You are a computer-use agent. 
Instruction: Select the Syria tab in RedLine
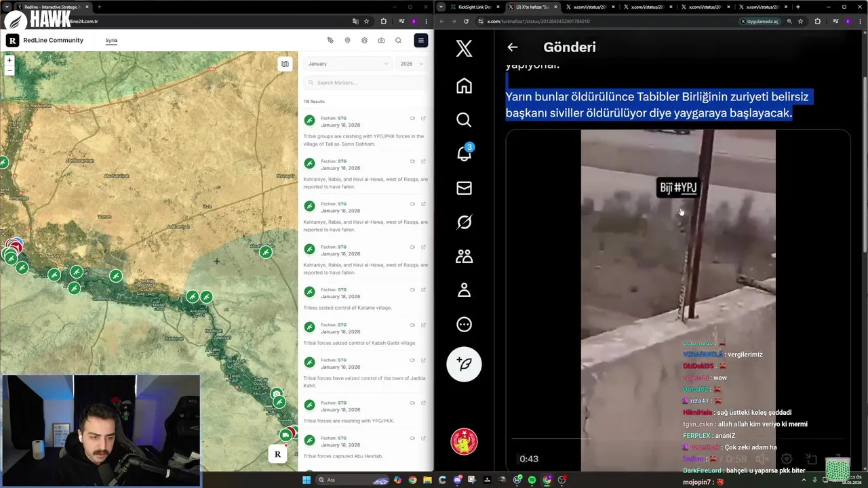111,40
